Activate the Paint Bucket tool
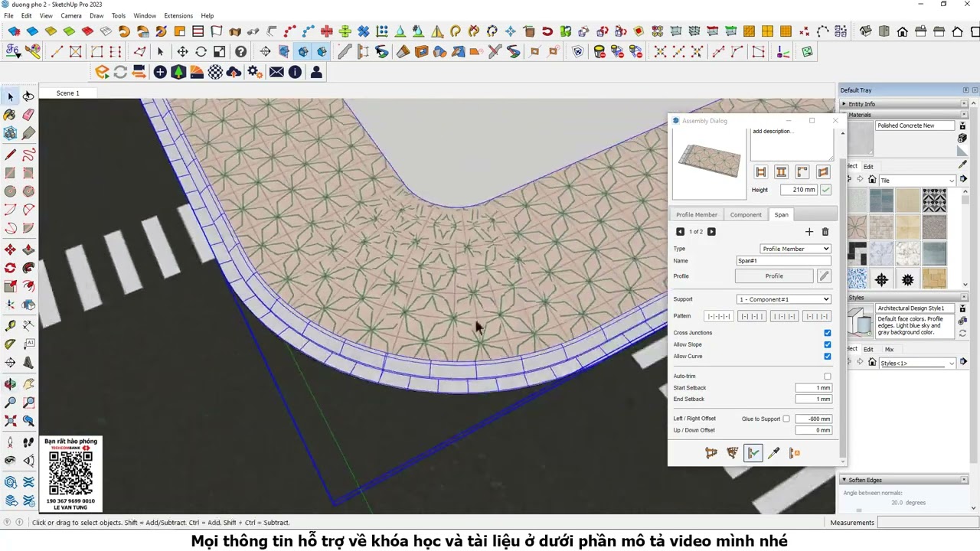Viewport: 980px width, 551px height. pos(10,115)
